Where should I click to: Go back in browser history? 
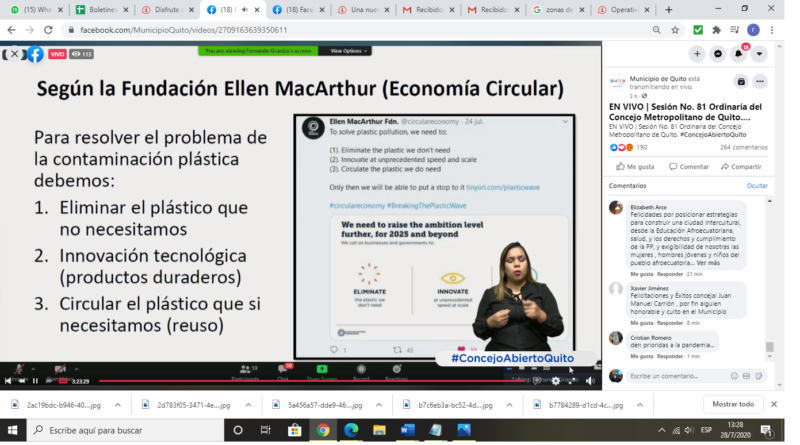coord(11,30)
